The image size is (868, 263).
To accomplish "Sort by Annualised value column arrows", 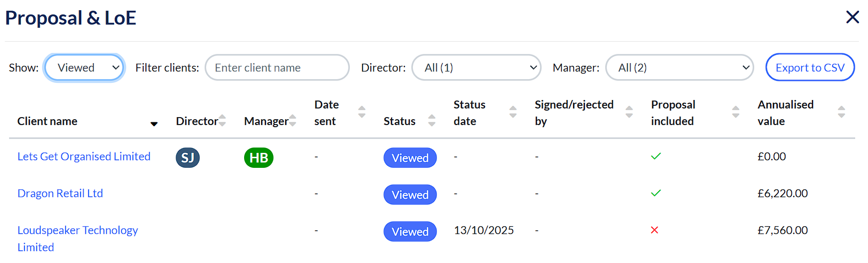I will (841, 112).
